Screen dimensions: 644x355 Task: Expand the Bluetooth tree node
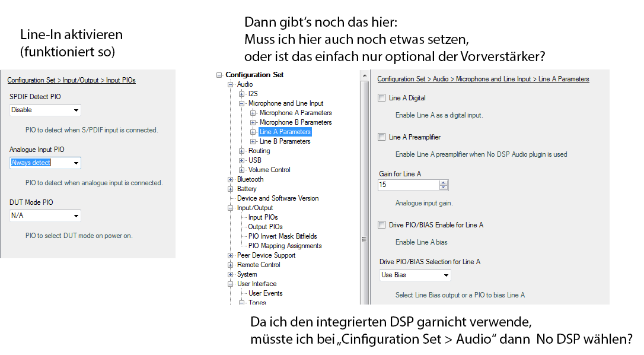tap(231, 179)
